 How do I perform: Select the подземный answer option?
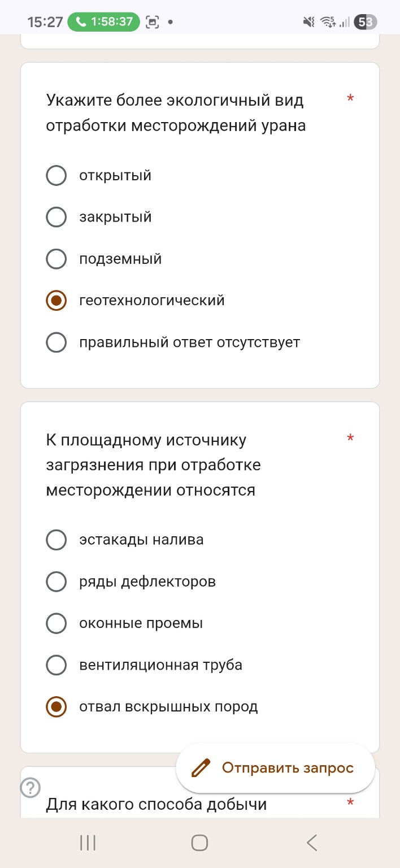point(56,259)
